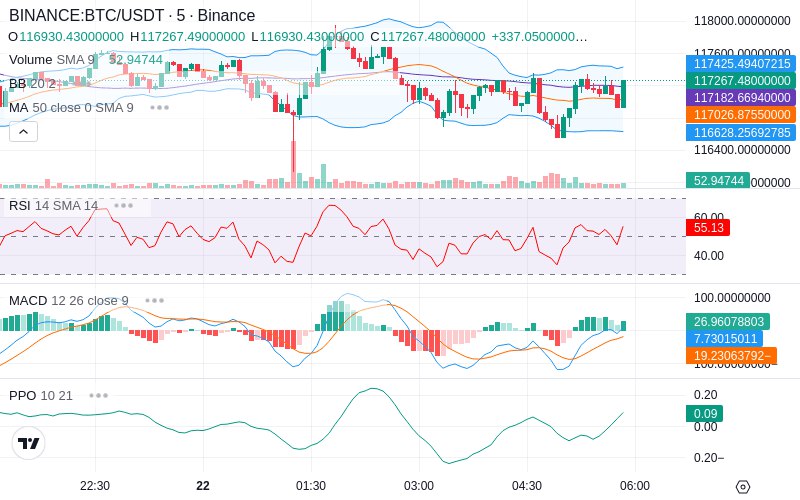Click the purple 117182.66940000 price label
The image size is (800, 500).
(741, 97)
